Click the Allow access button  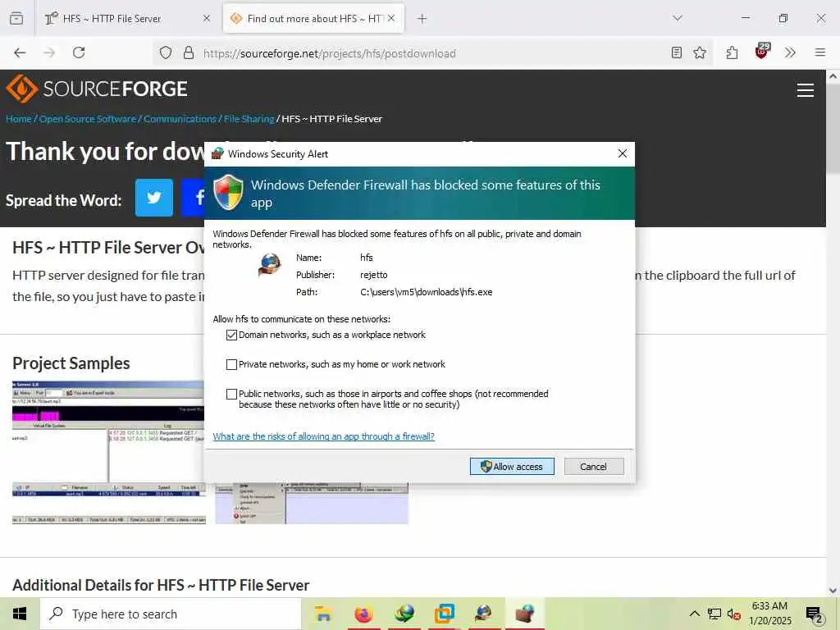pos(512,467)
